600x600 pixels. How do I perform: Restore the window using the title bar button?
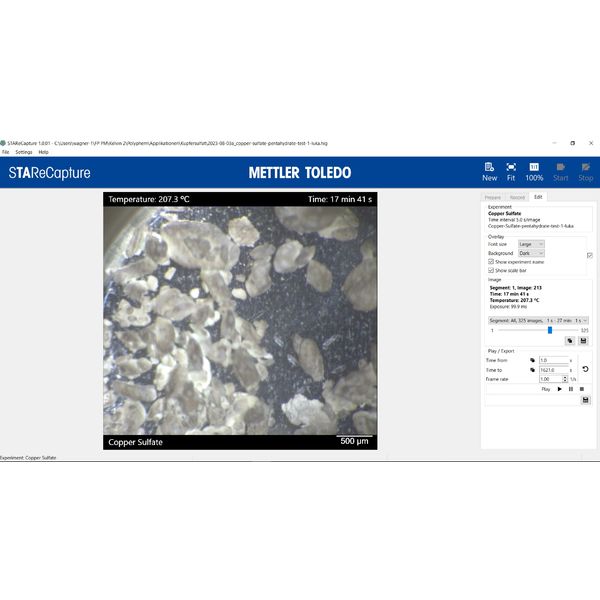pyautogui.click(x=572, y=143)
